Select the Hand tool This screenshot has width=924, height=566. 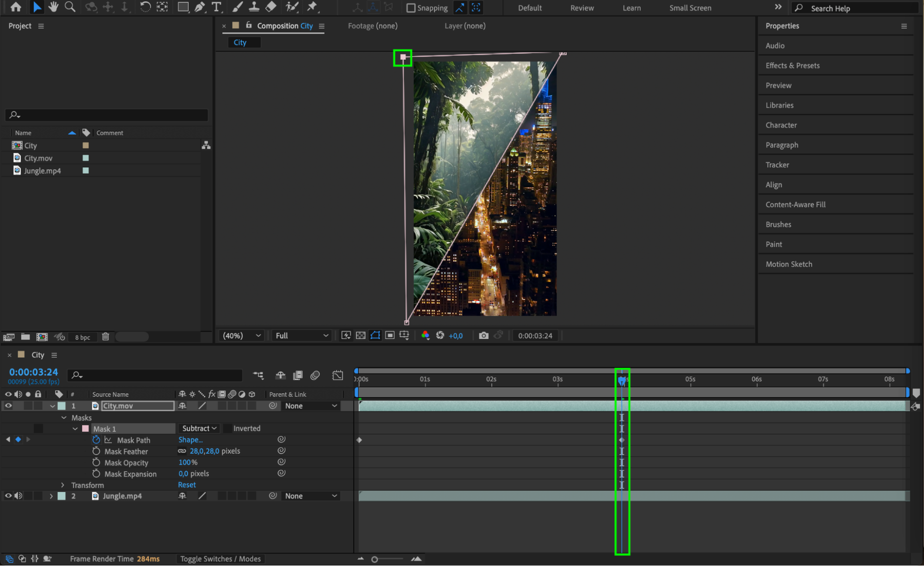coord(54,7)
